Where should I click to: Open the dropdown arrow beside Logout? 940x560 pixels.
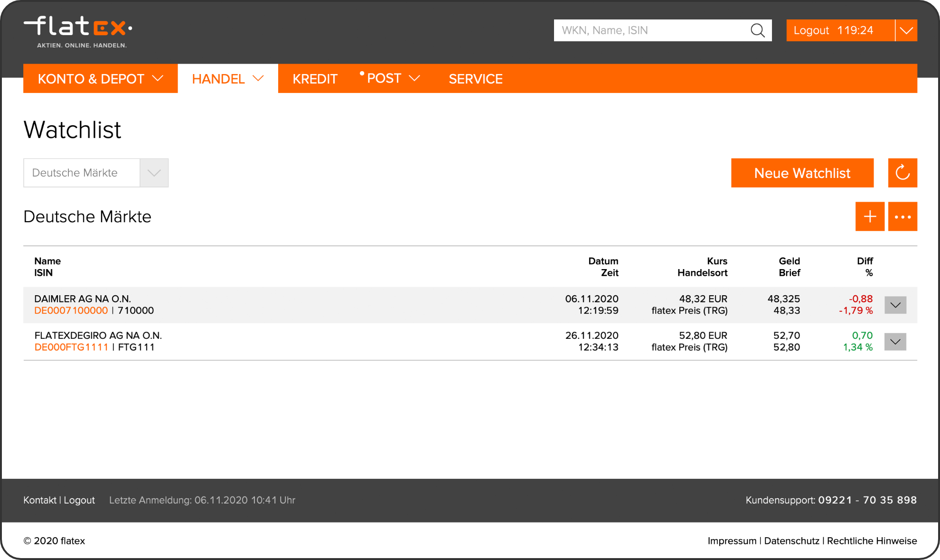pyautogui.click(x=906, y=30)
